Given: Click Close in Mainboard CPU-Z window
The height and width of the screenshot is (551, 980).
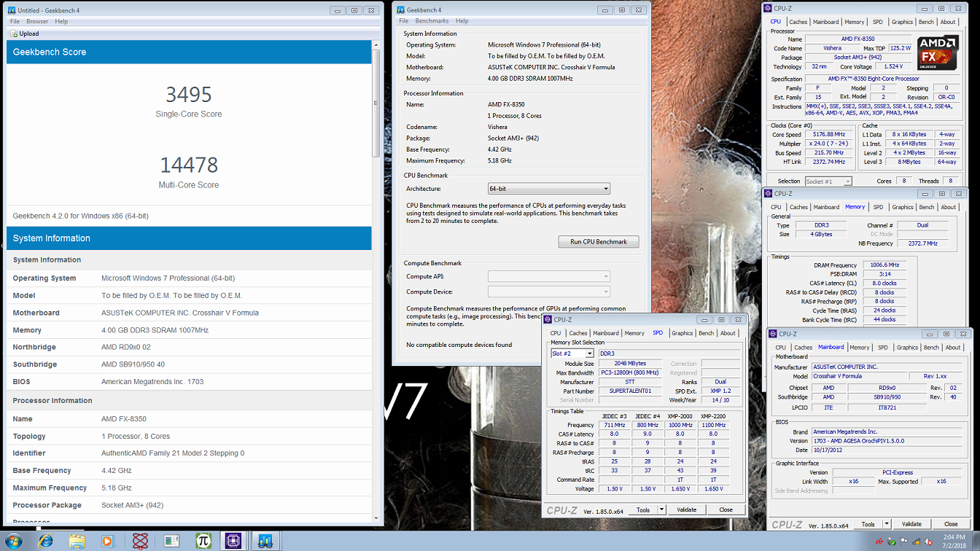Looking at the screenshot, I should tap(951, 524).
